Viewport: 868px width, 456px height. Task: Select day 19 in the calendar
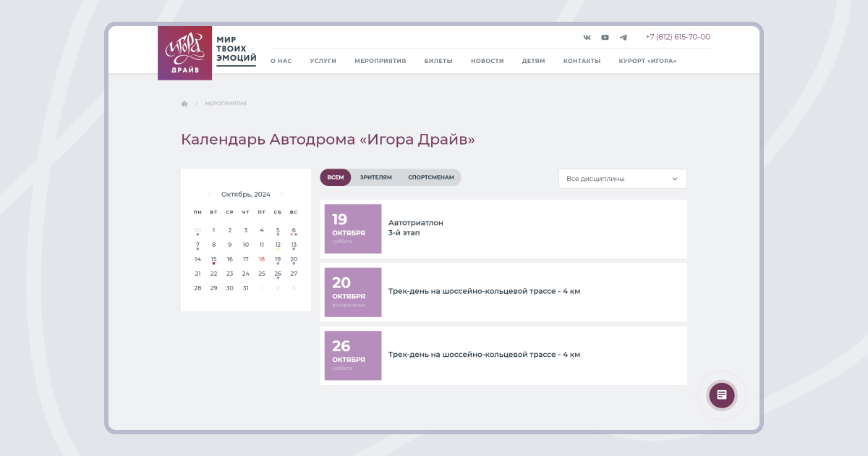(278, 259)
